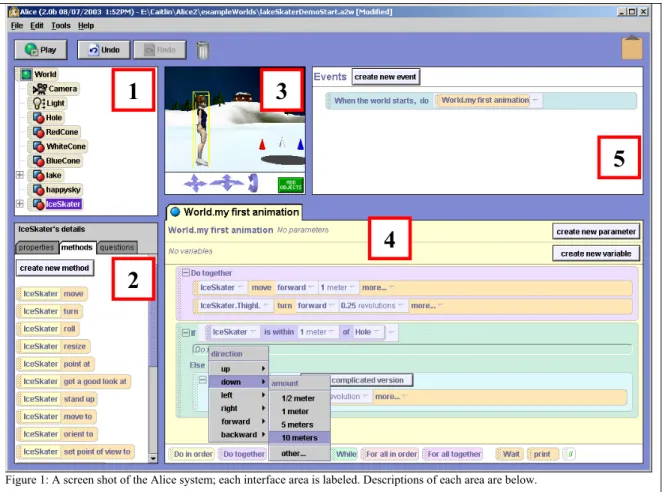Click the Play button

(x=41, y=50)
